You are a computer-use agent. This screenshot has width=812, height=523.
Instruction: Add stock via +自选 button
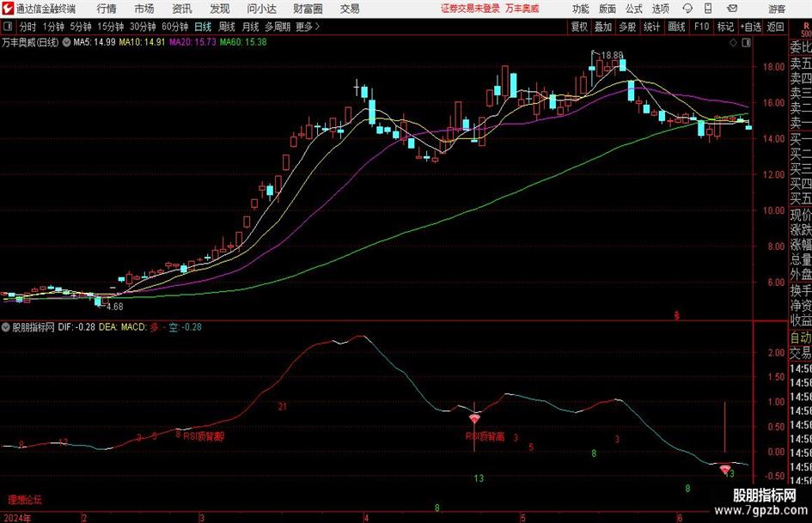pos(750,27)
